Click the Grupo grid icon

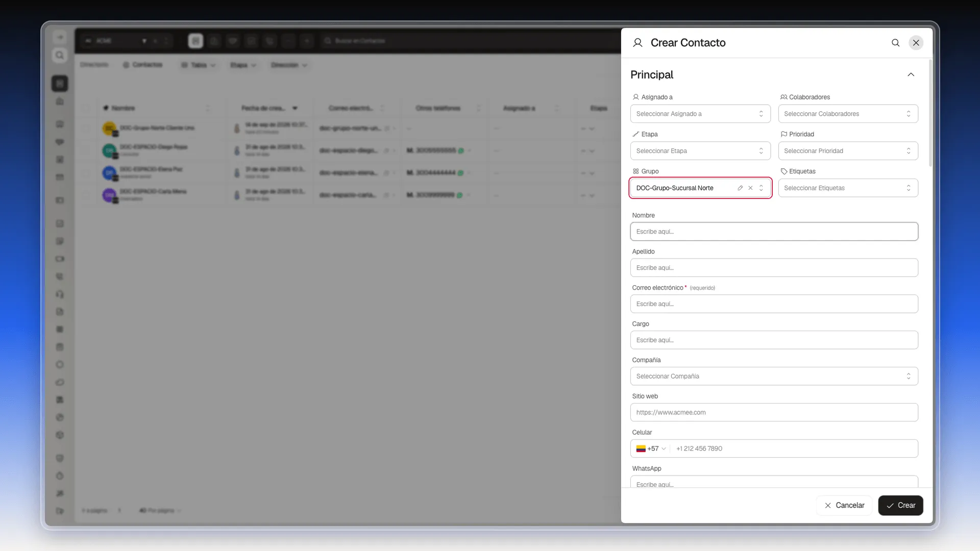tap(636, 171)
